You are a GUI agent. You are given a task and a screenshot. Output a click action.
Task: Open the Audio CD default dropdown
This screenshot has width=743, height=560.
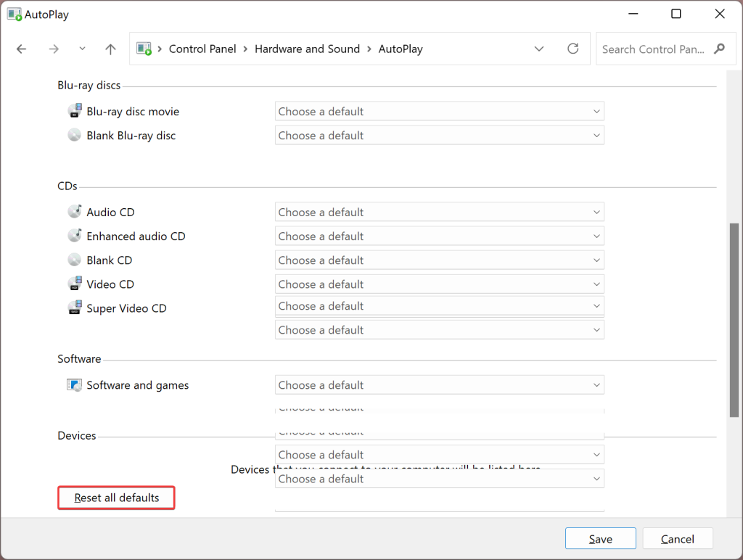[x=439, y=212]
